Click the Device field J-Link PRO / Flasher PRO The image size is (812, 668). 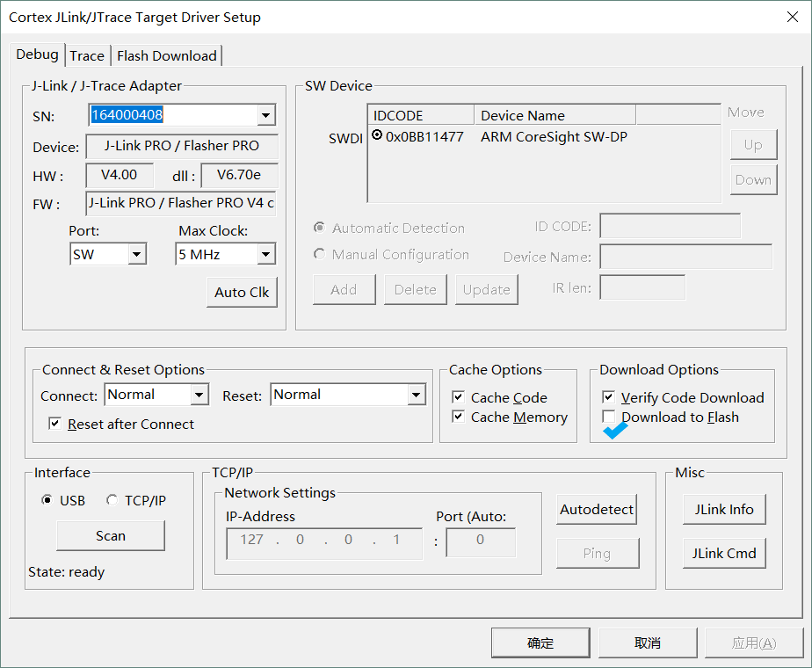[x=182, y=146]
